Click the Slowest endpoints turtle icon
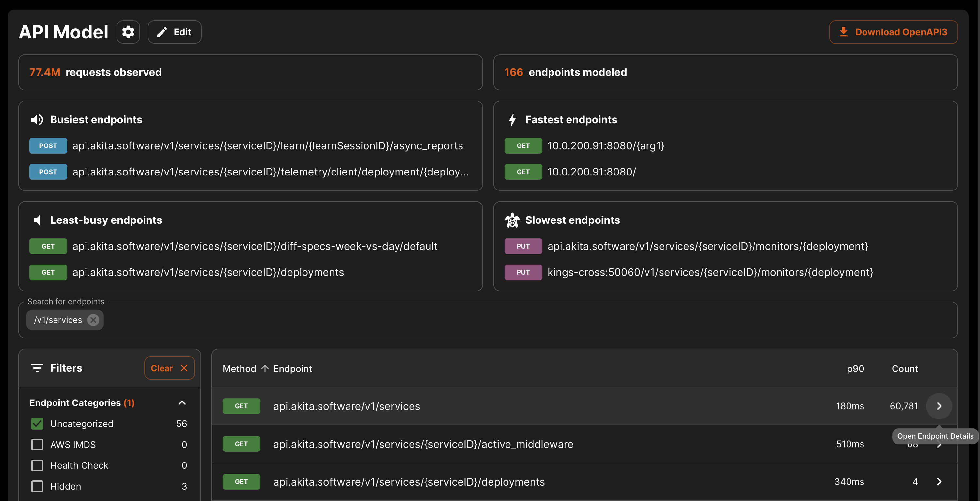This screenshot has width=980, height=501. point(512,220)
